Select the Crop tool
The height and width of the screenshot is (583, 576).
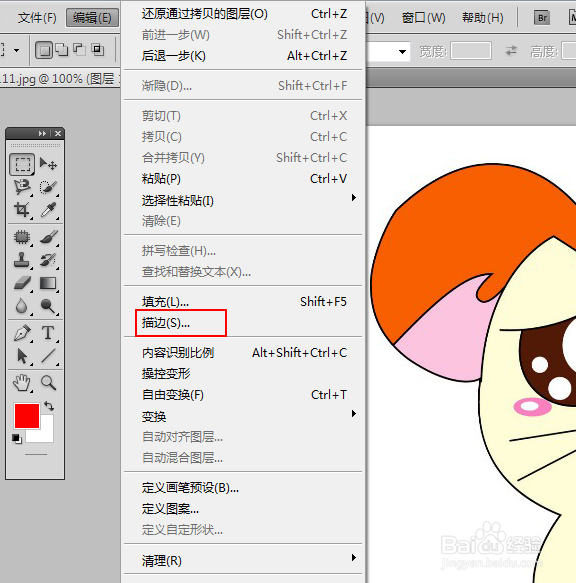click(22, 210)
